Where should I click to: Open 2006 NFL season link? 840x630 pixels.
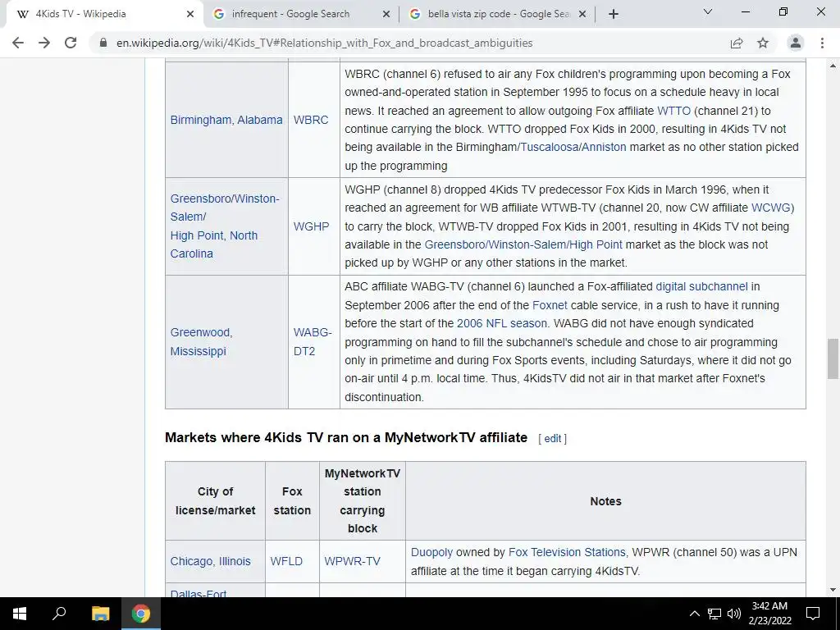501,323
